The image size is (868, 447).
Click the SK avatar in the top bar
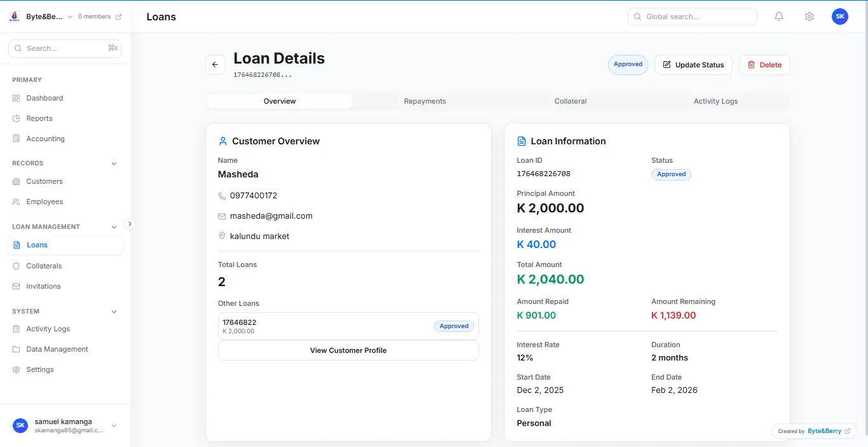pos(840,16)
